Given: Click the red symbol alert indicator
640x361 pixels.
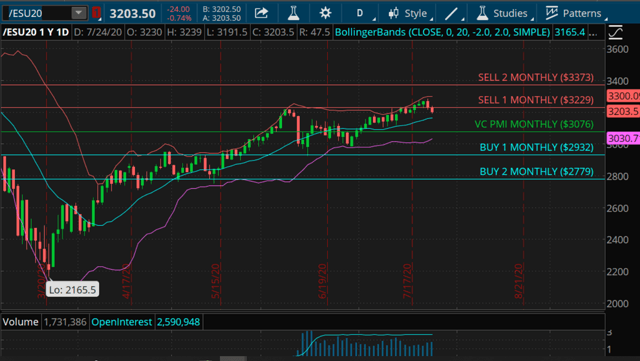Looking at the screenshot, I should (x=96, y=13).
